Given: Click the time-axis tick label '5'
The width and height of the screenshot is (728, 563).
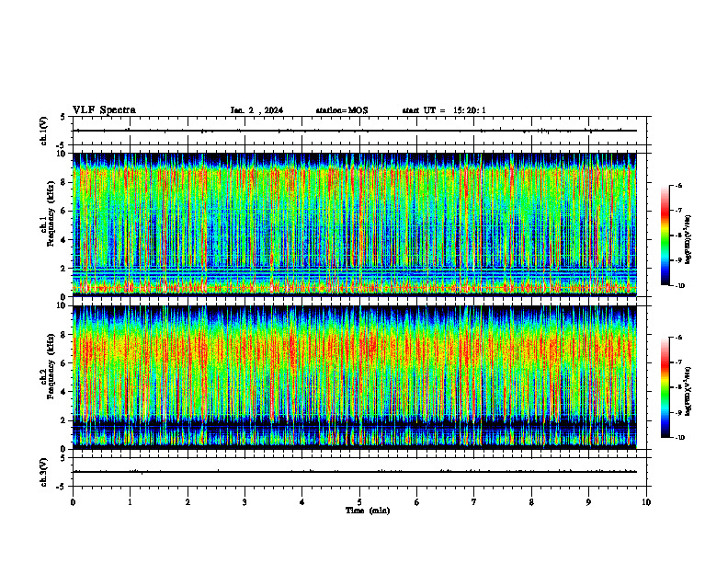Looking at the screenshot, I should click(359, 502).
